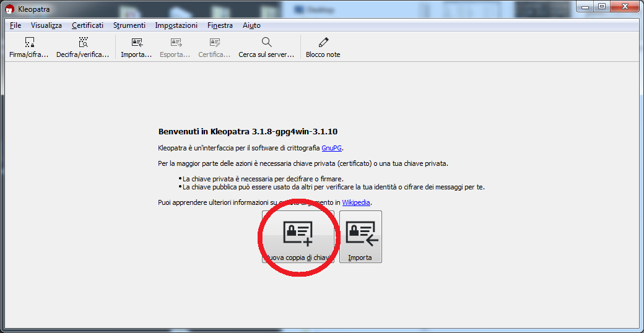
Task: Create a Nuova coppia di chiavi
Action: (298, 236)
